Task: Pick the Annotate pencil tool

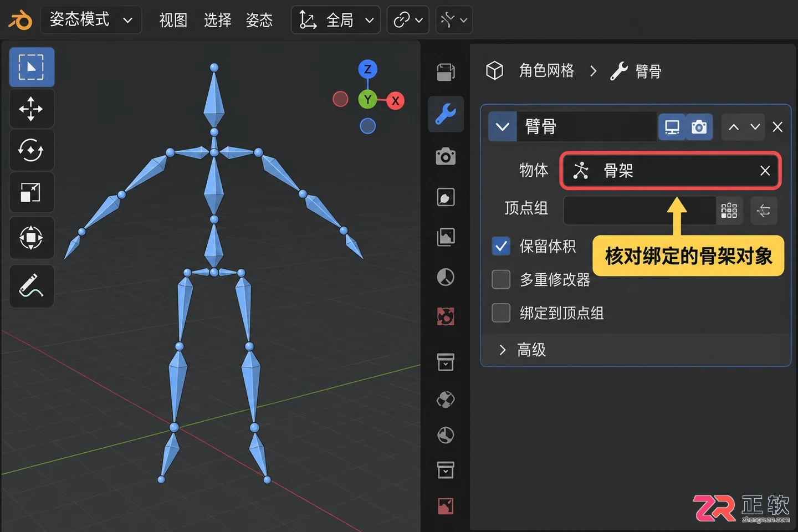Action: point(32,286)
